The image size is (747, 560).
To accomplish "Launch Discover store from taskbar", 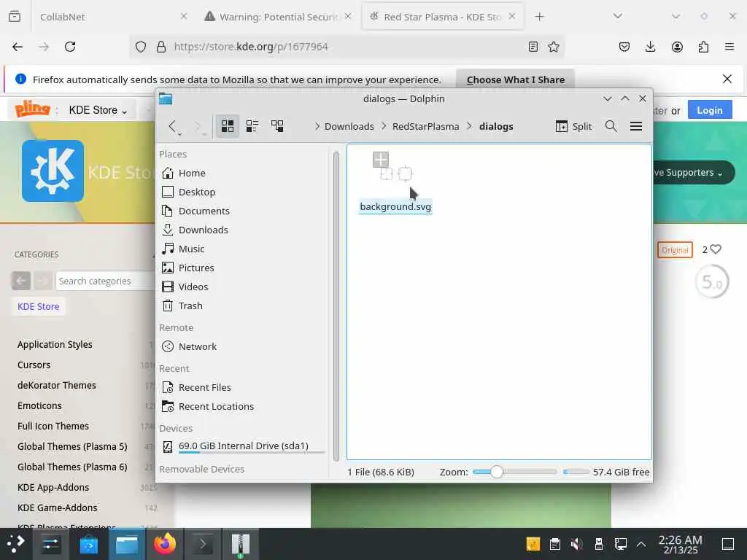I will 88,544.
